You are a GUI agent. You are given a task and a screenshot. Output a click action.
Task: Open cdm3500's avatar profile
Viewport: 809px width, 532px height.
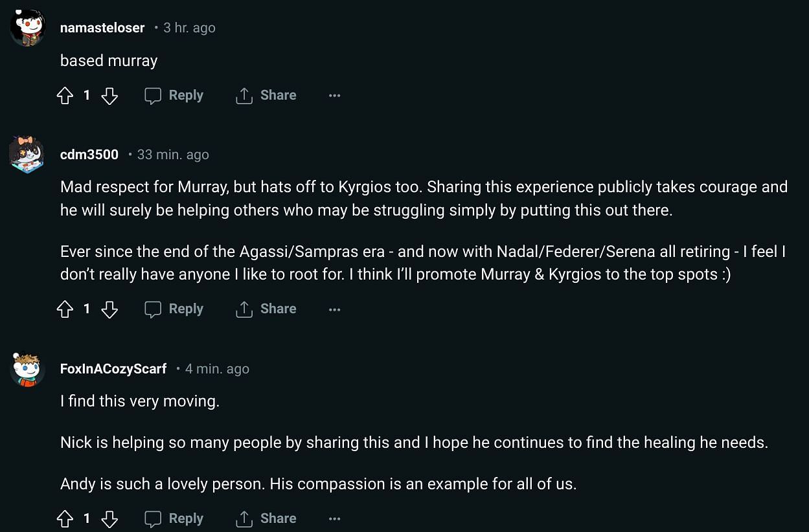pyautogui.click(x=27, y=155)
